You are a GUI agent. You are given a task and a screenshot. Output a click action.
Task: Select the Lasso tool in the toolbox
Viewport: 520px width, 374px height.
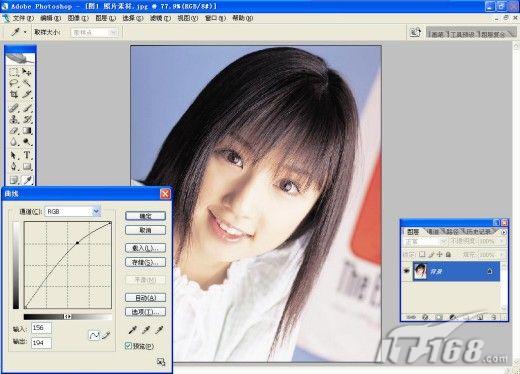point(14,83)
